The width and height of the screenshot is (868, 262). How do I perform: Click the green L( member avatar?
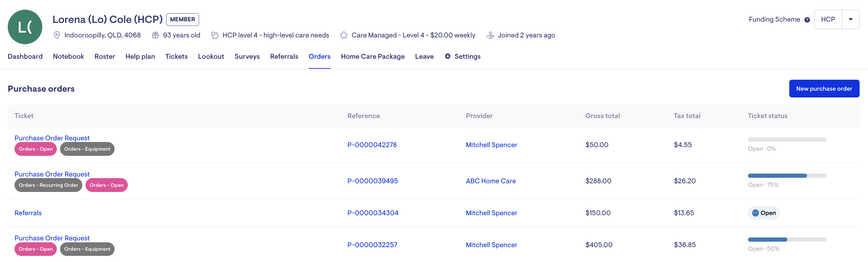25,27
